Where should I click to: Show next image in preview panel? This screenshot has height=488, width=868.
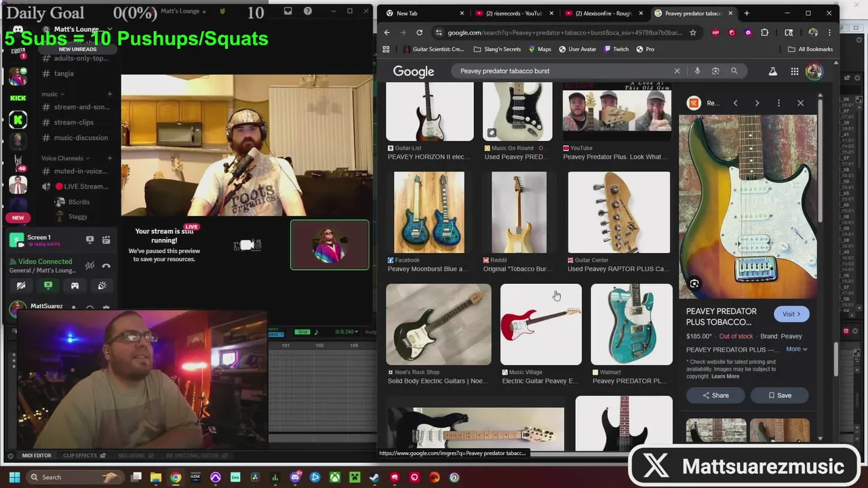[757, 103]
